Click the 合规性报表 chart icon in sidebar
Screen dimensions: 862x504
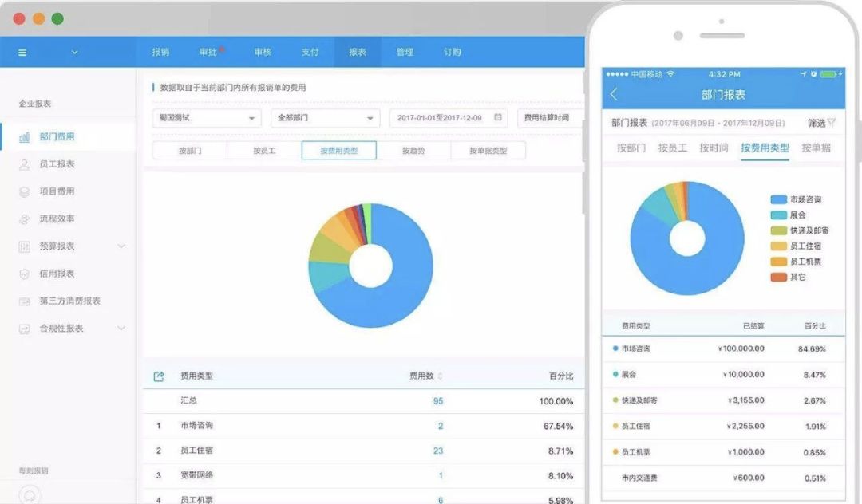[24, 329]
